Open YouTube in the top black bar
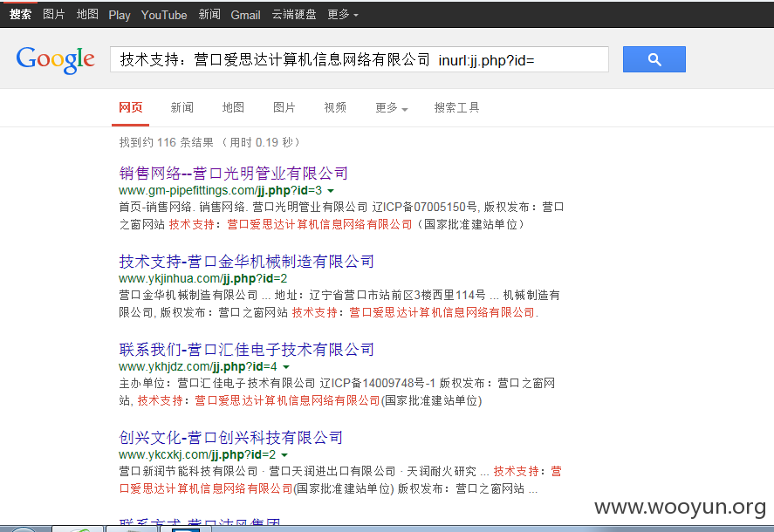Screen dimensions: 774x532 point(164,16)
